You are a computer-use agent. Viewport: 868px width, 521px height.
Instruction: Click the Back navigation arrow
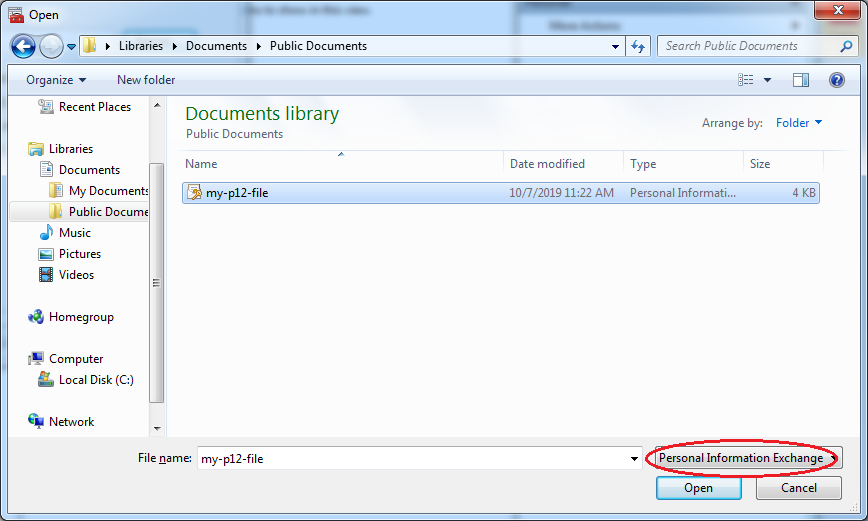click(23, 46)
